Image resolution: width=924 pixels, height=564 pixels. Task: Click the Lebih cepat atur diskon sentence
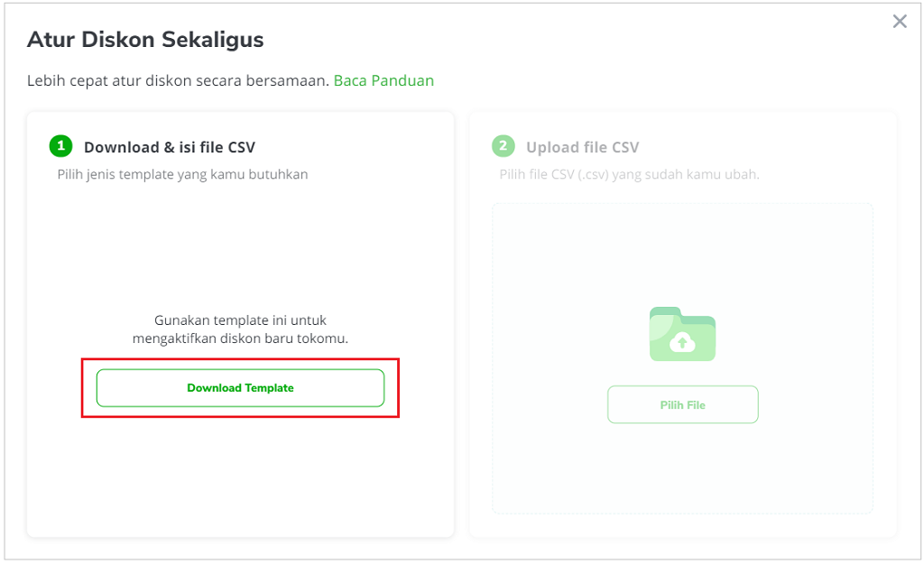coord(178,80)
